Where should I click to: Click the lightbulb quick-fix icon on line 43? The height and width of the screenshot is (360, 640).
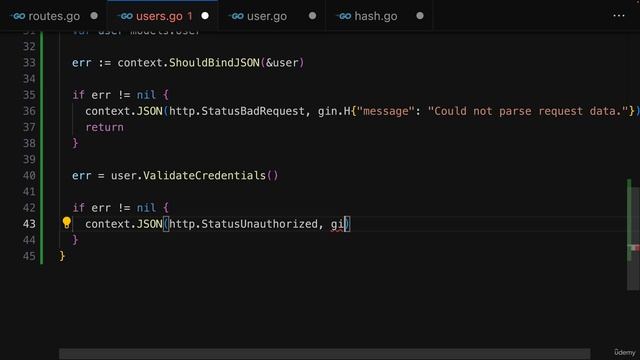click(67, 222)
